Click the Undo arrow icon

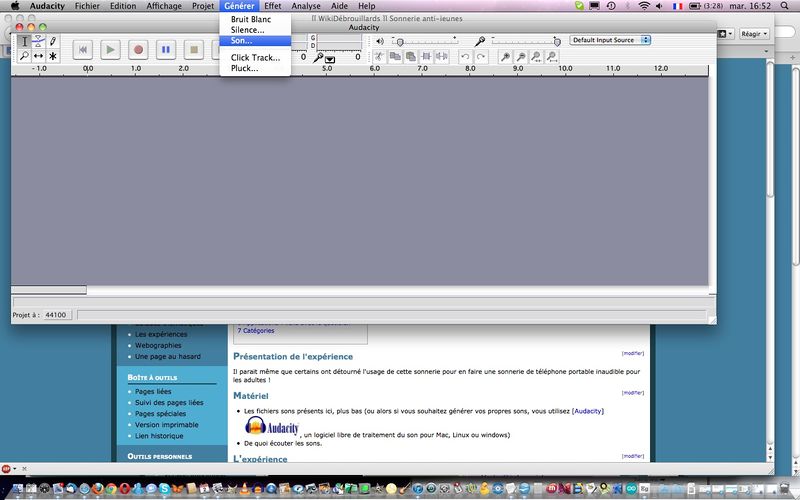tap(465, 57)
